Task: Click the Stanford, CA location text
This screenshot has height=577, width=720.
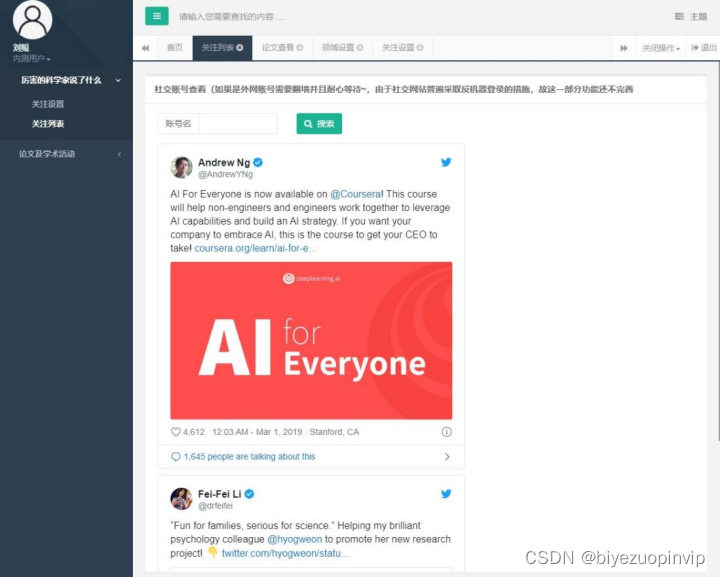Action: click(334, 432)
